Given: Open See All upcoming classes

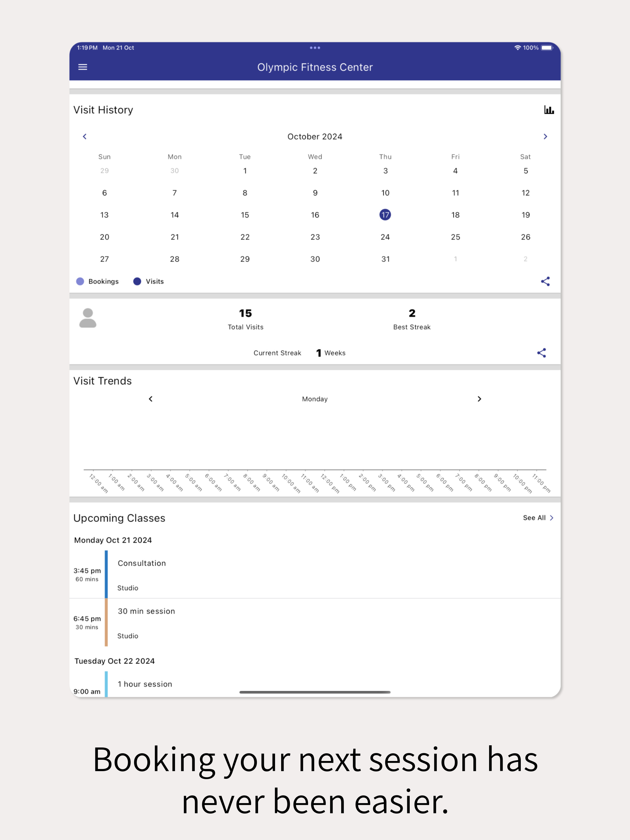Looking at the screenshot, I should coord(538,517).
